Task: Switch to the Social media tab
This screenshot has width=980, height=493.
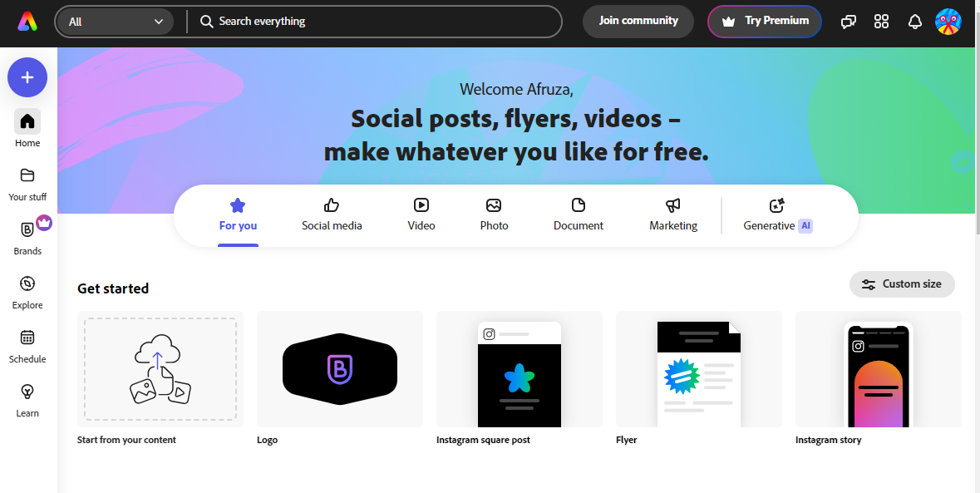Action: 332,214
